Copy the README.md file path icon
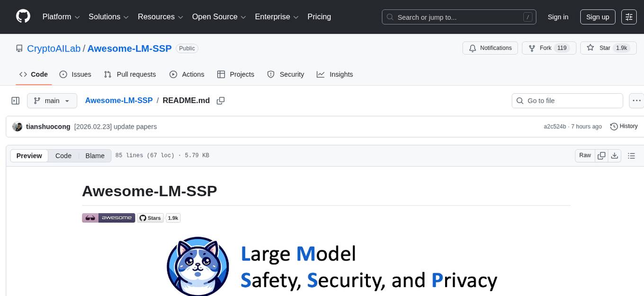 [x=221, y=101]
